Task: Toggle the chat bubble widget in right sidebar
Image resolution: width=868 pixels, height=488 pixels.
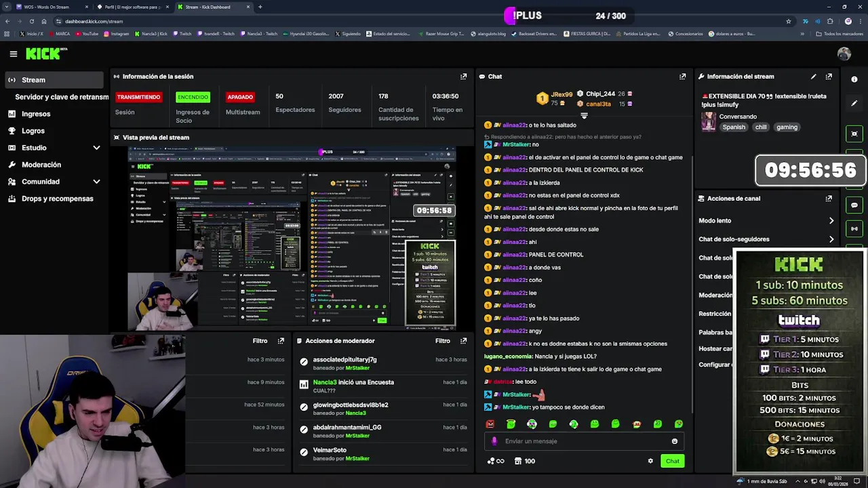Action: point(854,205)
